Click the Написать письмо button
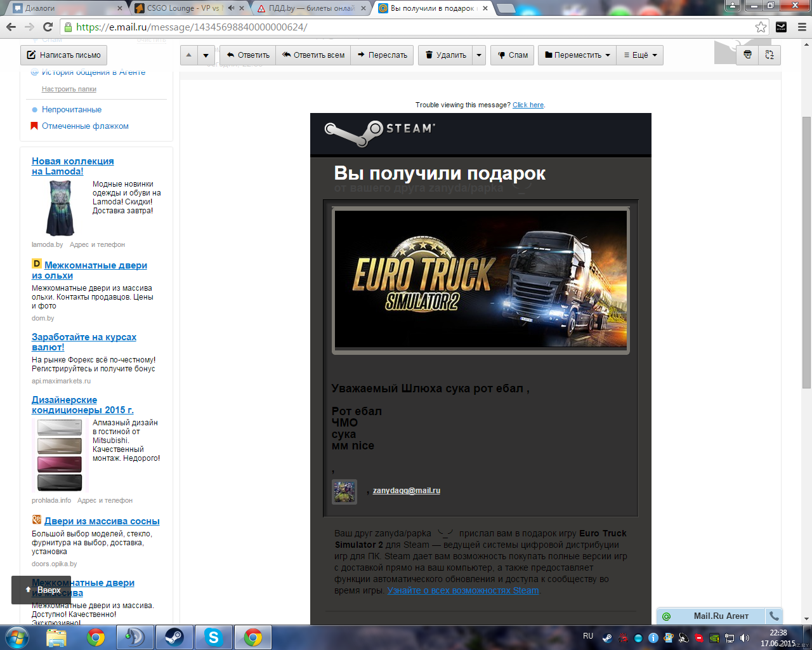812x650 pixels. 63,55
